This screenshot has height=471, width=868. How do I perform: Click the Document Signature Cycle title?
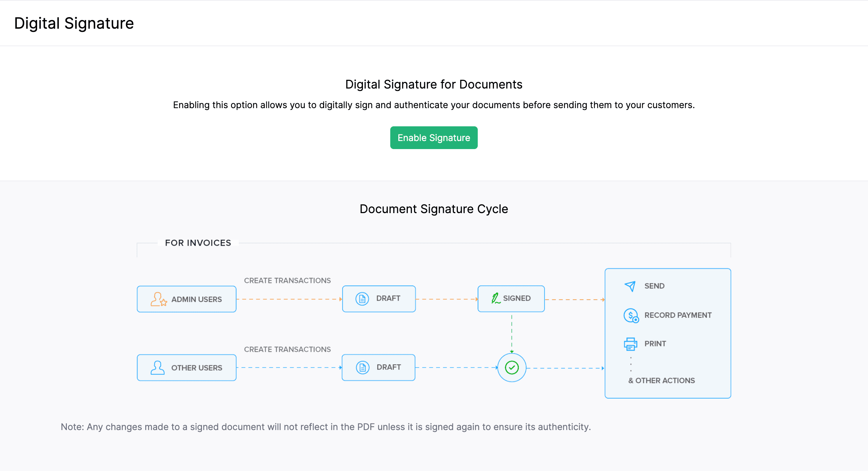point(434,209)
